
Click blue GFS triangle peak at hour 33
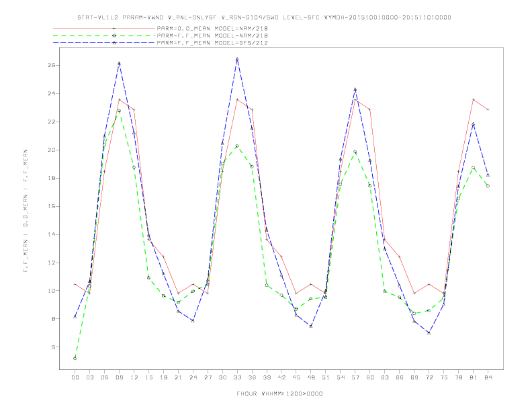[237, 59]
